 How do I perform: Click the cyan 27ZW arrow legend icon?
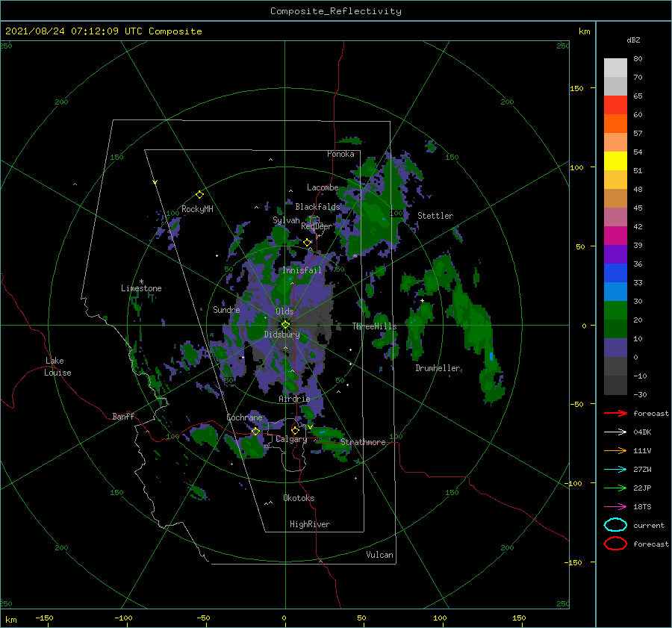[615, 470]
